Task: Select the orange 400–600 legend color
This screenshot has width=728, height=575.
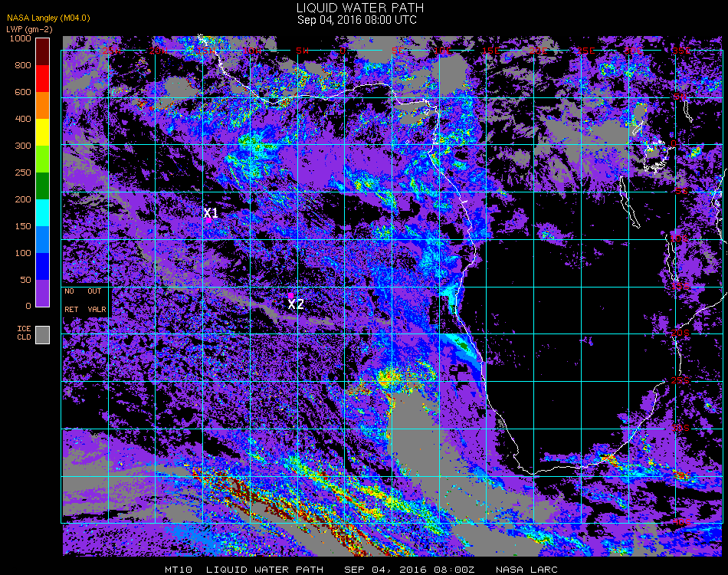Action: coord(43,106)
